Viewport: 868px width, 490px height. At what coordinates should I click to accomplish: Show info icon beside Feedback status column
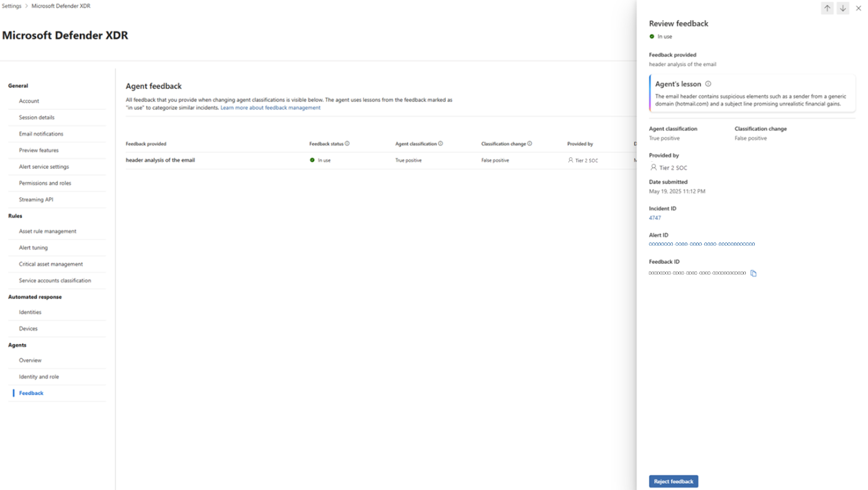click(x=347, y=144)
